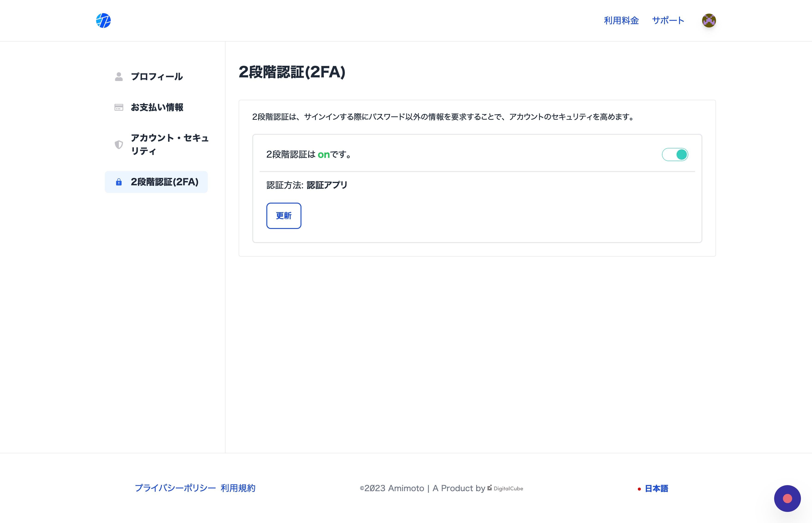
Task: Open the user avatar menu
Action: 709,20
